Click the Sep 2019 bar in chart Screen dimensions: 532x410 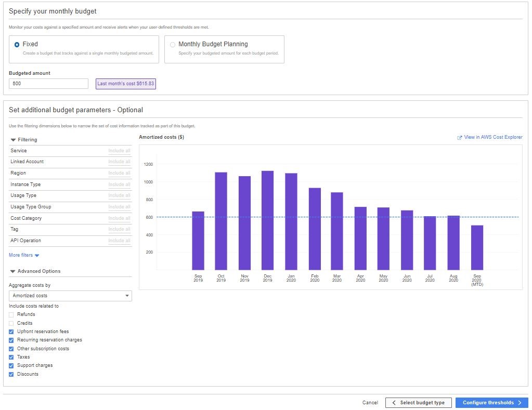point(198,241)
